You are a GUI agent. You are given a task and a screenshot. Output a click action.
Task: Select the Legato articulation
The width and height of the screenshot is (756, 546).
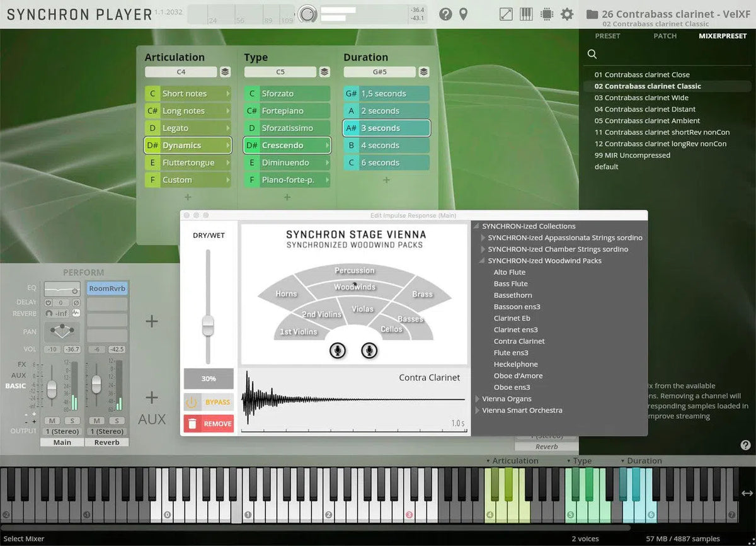(x=187, y=128)
